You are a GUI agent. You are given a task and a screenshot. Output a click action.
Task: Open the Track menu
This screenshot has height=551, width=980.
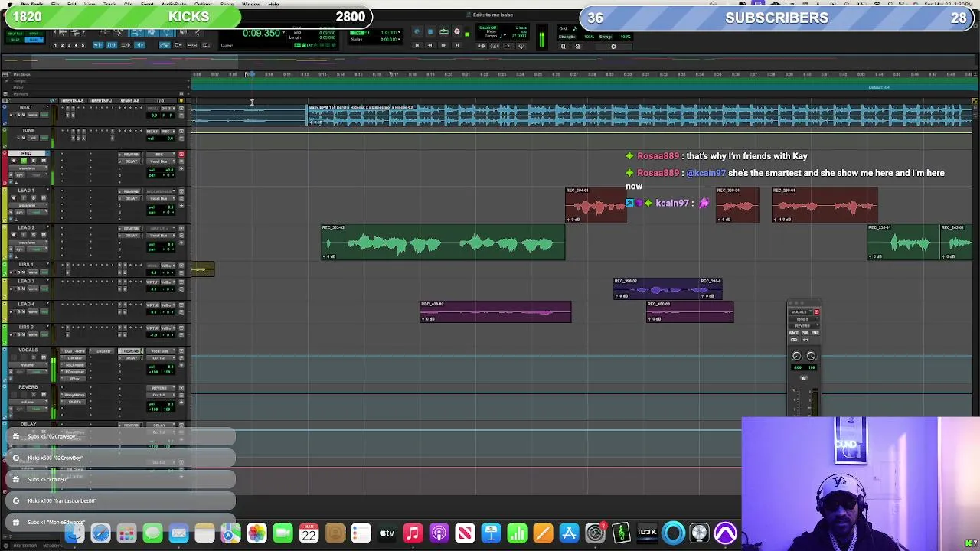(109, 4)
